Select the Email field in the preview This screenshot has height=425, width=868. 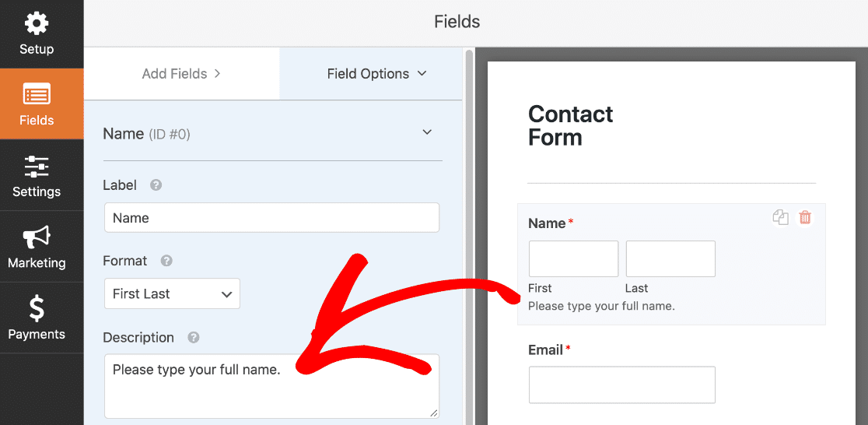621,385
